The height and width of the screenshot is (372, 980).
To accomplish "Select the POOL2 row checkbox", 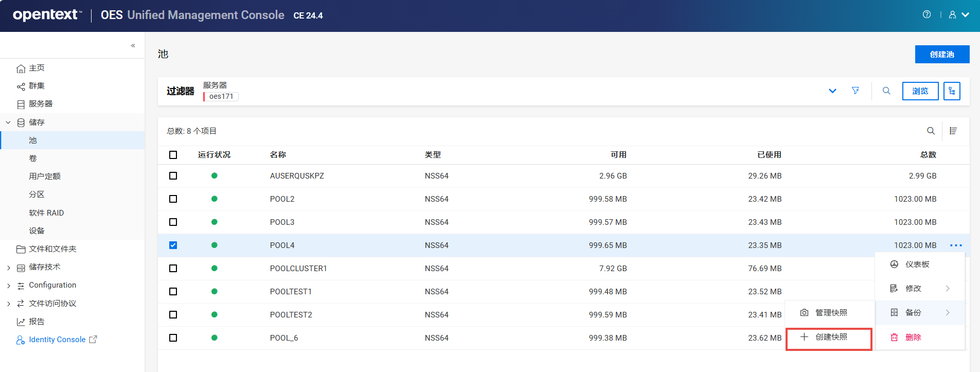I will [x=173, y=199].
